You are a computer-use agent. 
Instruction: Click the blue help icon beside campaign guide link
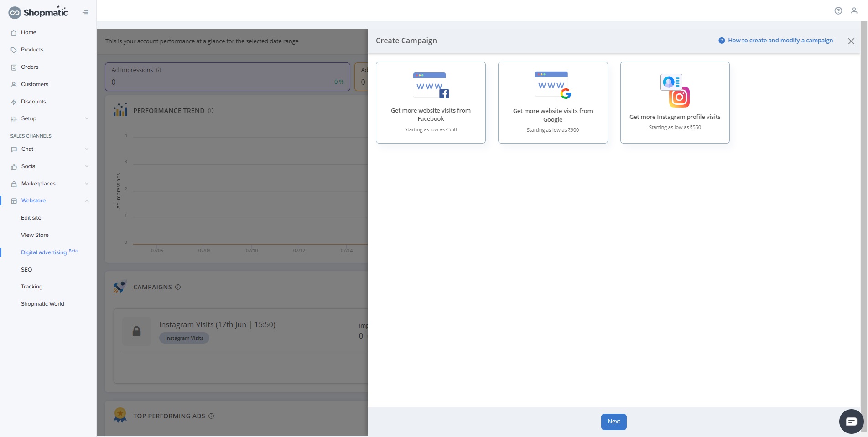coord(722,41)
